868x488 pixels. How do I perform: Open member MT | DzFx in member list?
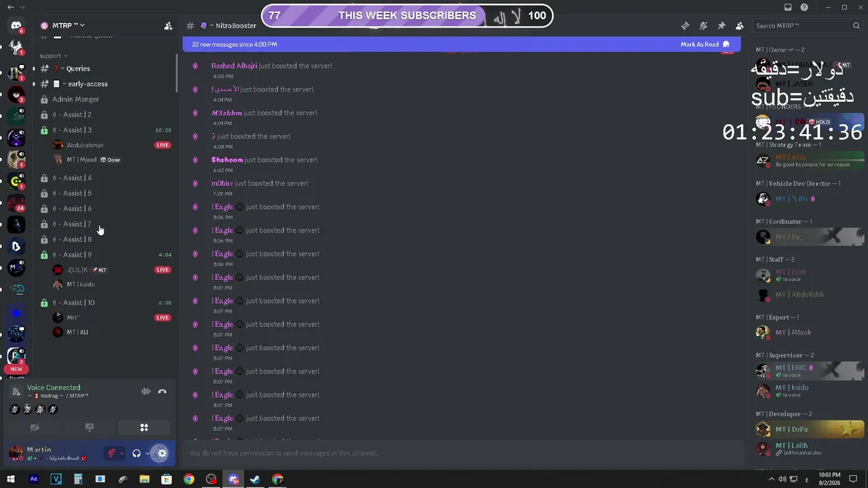[810, 430]
